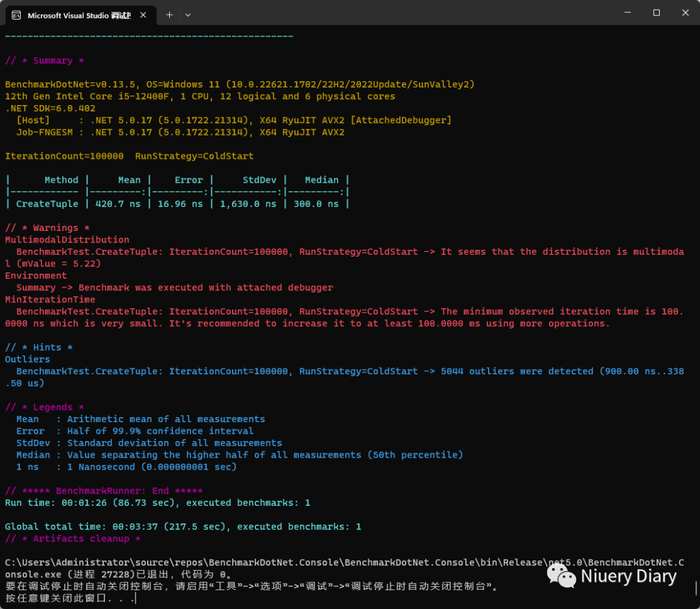Click the C:\Users\Administrator executable path line
This screenshot has height=609, width=700.
point(345,568)
